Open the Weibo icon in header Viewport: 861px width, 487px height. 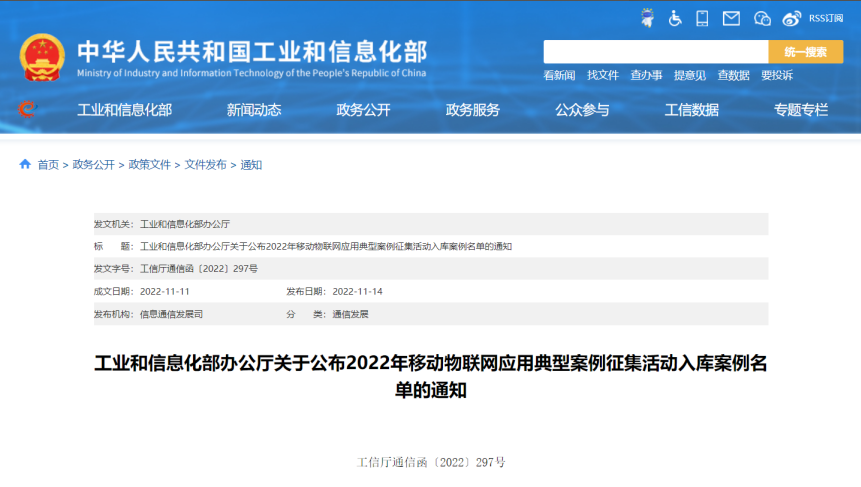coord(792,18)
